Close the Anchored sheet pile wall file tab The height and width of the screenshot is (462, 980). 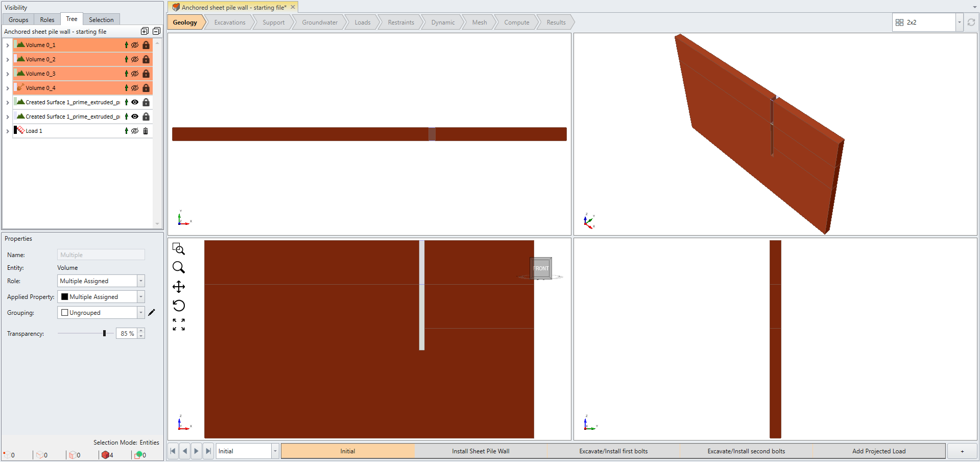[x=293, y=7]
